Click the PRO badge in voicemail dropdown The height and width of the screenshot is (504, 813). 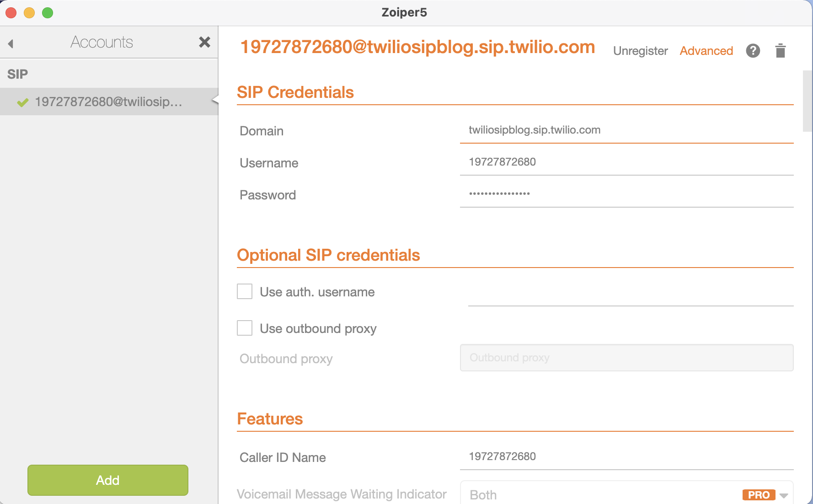759,495
